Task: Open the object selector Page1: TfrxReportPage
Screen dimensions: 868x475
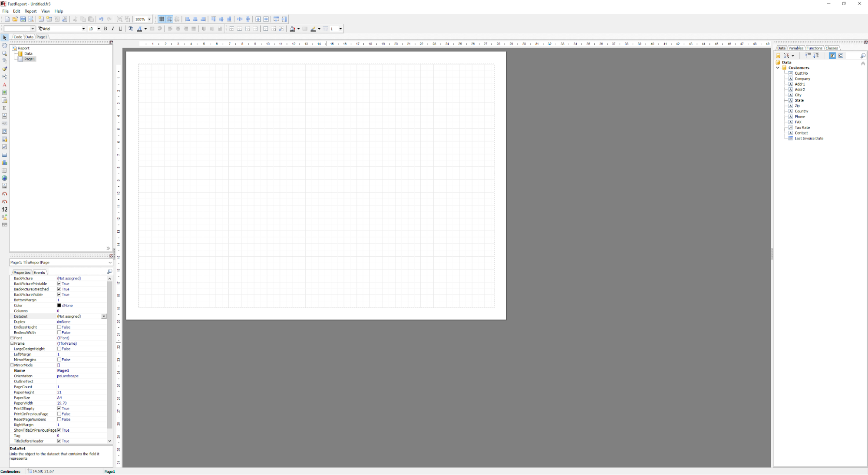Action: 61,262
